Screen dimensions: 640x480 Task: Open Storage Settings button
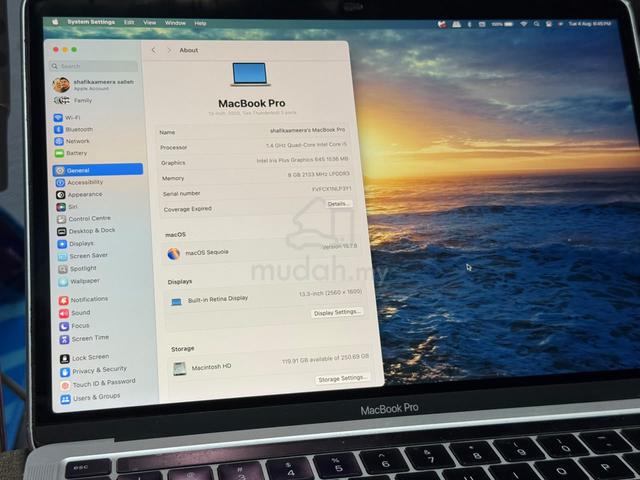tap(342, 379)
